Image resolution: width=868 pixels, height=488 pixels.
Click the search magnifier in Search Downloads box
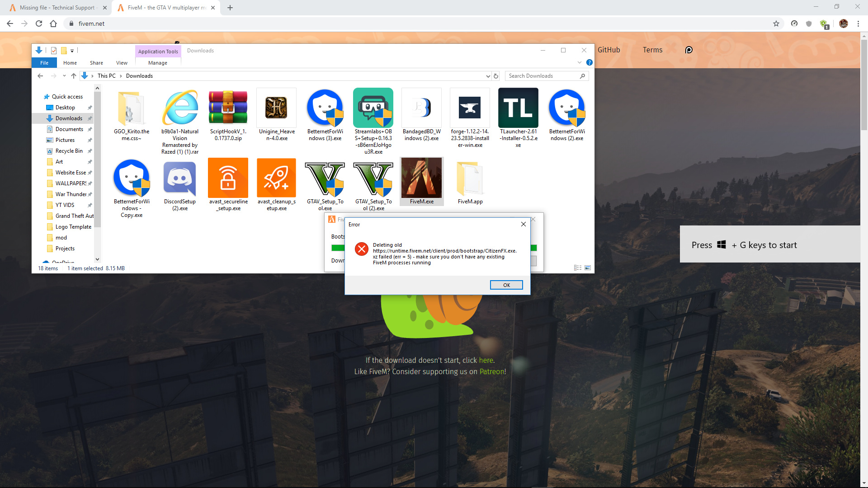583,76
